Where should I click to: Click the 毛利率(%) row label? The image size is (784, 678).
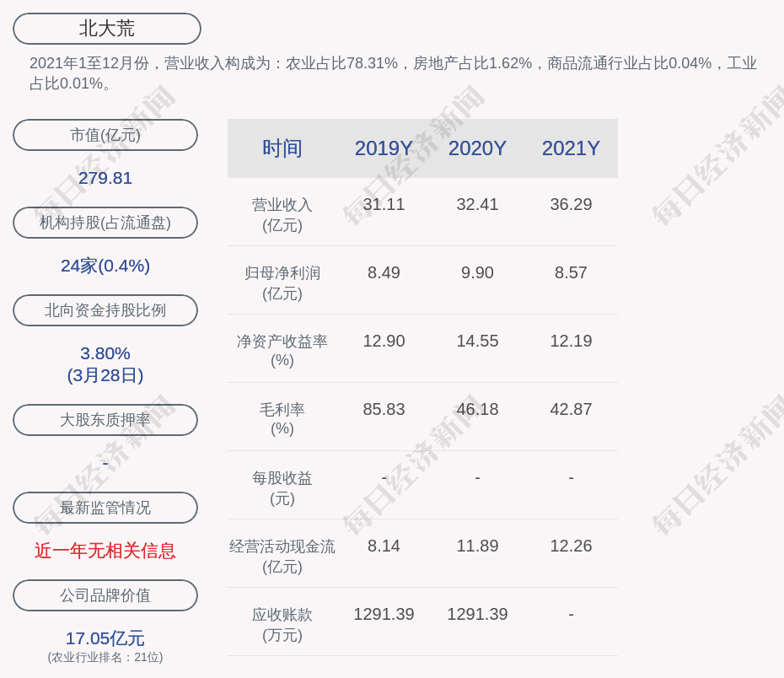pyautogui.click(x=282, y=419)
